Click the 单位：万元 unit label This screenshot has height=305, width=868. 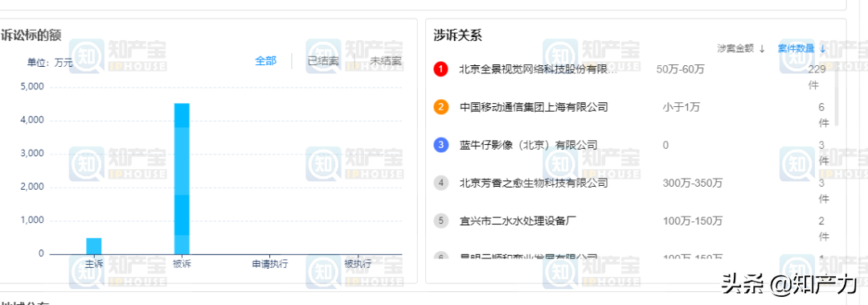51,63
